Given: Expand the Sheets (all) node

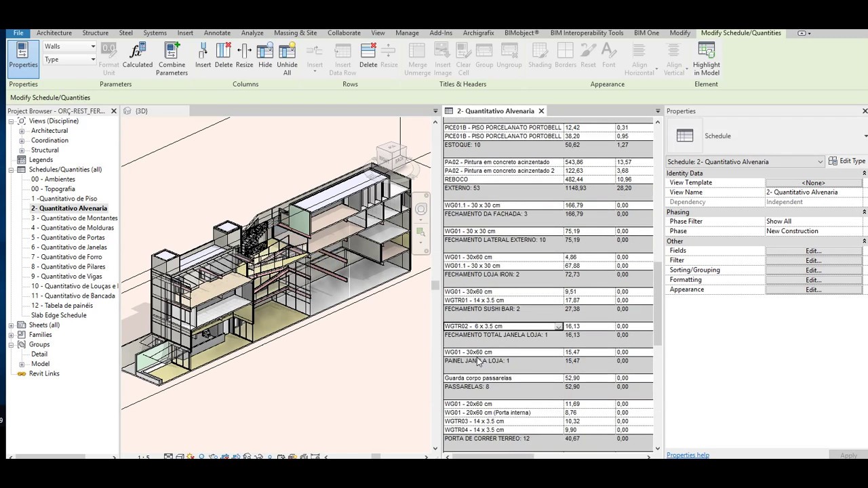Looking at the screenshot, I should (11, 325).
